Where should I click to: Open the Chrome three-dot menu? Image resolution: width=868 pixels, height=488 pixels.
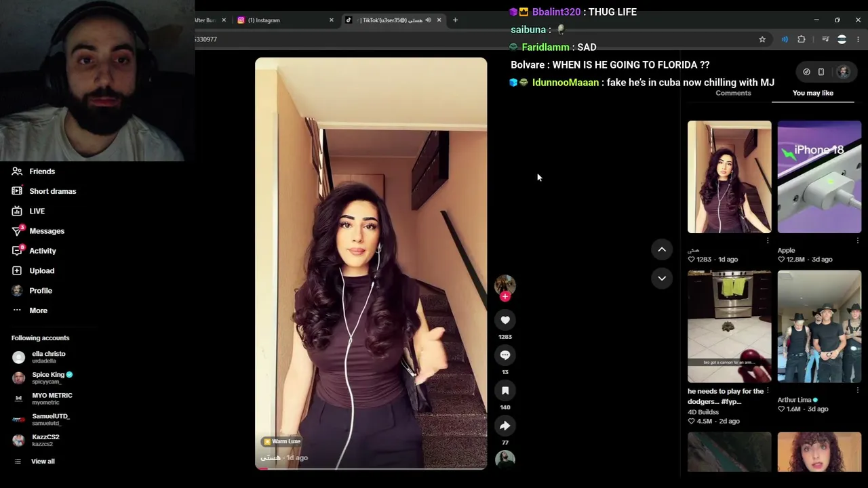(x=859, y=39)
